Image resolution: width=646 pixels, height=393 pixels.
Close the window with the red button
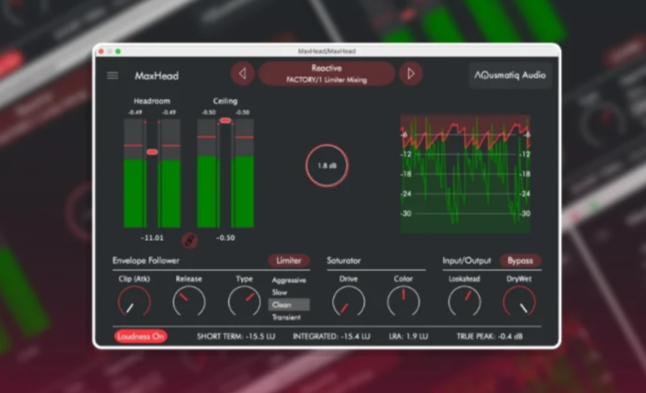101,51
